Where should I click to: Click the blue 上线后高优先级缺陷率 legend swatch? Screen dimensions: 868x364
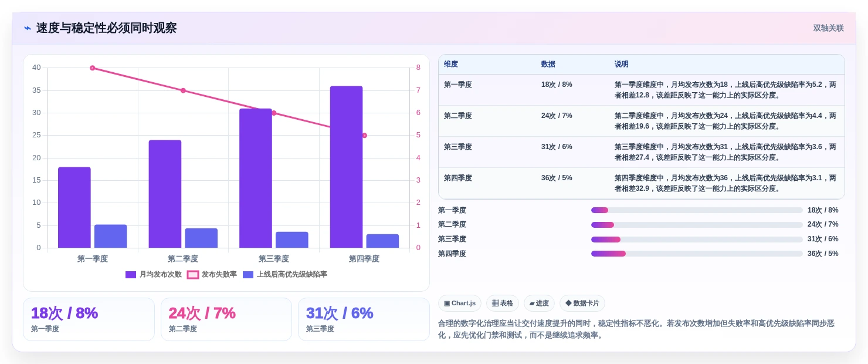tap(248, 274)
